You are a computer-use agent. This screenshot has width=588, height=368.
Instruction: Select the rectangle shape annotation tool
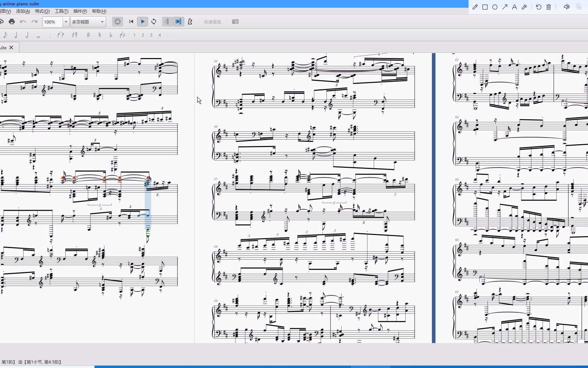click(x=485, y=7)
